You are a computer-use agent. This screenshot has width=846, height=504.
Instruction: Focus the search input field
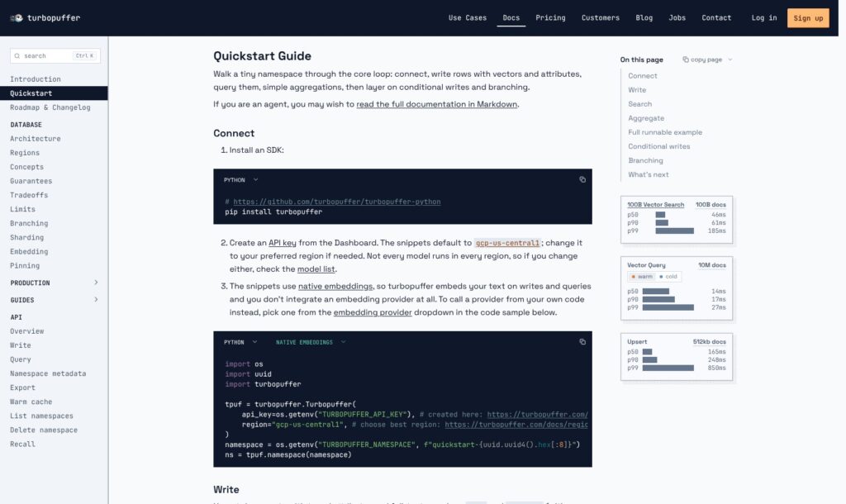(x=55, y=56)
